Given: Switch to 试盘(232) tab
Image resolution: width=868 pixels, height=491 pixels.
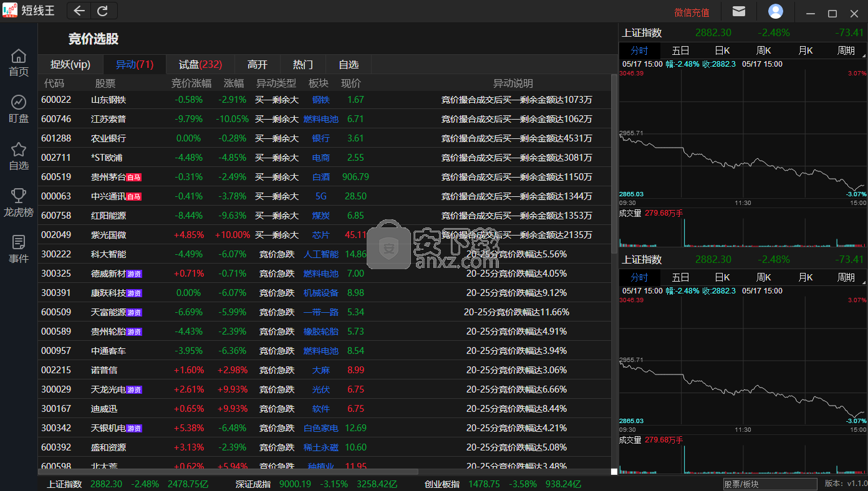Looking at the screenshot, I should [200, 64].
